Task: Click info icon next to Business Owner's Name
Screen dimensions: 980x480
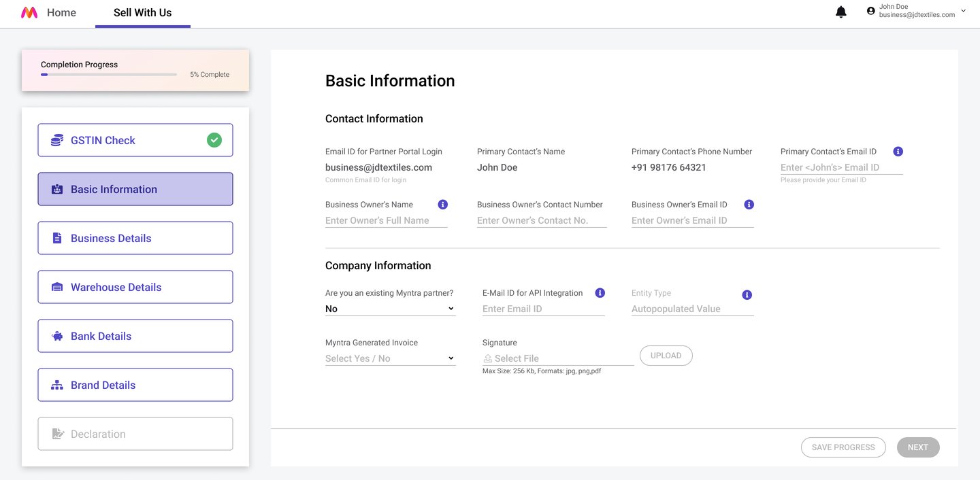Action: [x=443, y=205]
